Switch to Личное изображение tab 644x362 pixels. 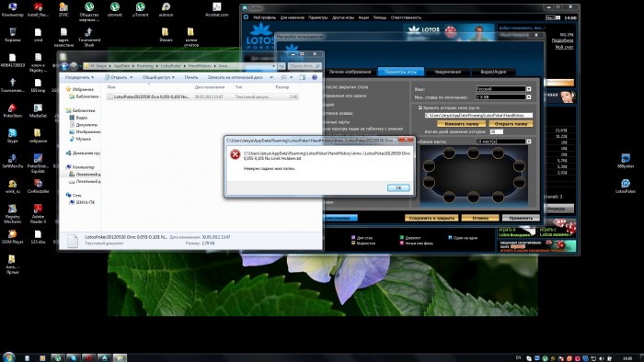[x=350, y=72]
